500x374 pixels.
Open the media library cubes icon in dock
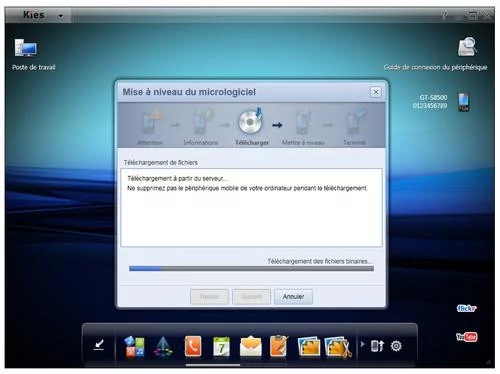pyautogui.click(x=135, y=347)
